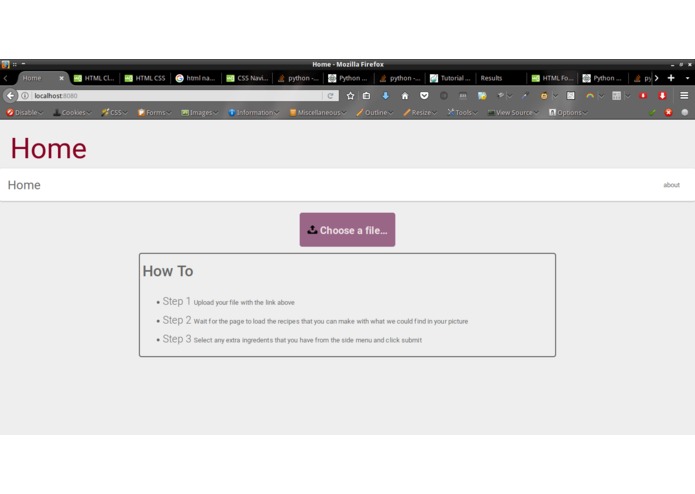Open the Cookies dropdown menu

click(x=72, y=113)
